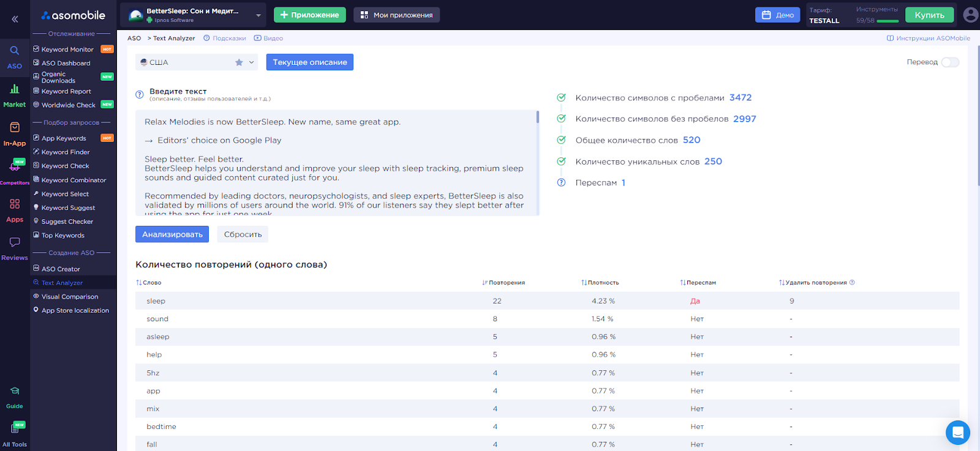Click inside the description text input area
Screen dimensions: 980x451
point(336,163)
